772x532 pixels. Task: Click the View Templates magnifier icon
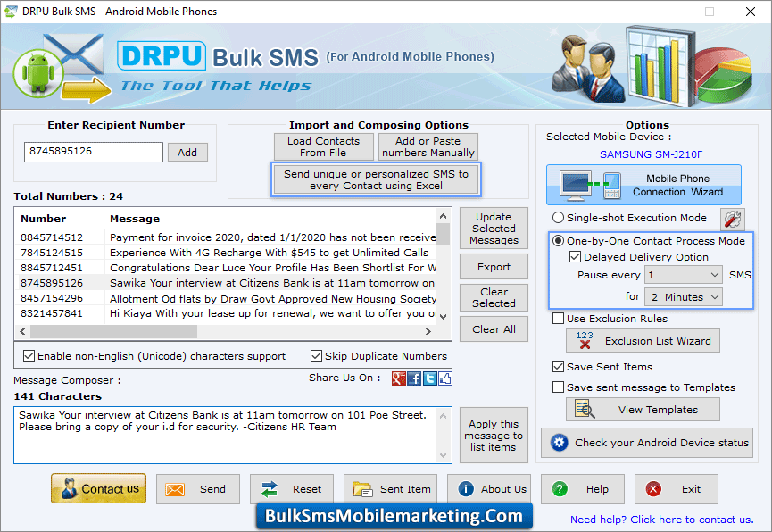585,410
